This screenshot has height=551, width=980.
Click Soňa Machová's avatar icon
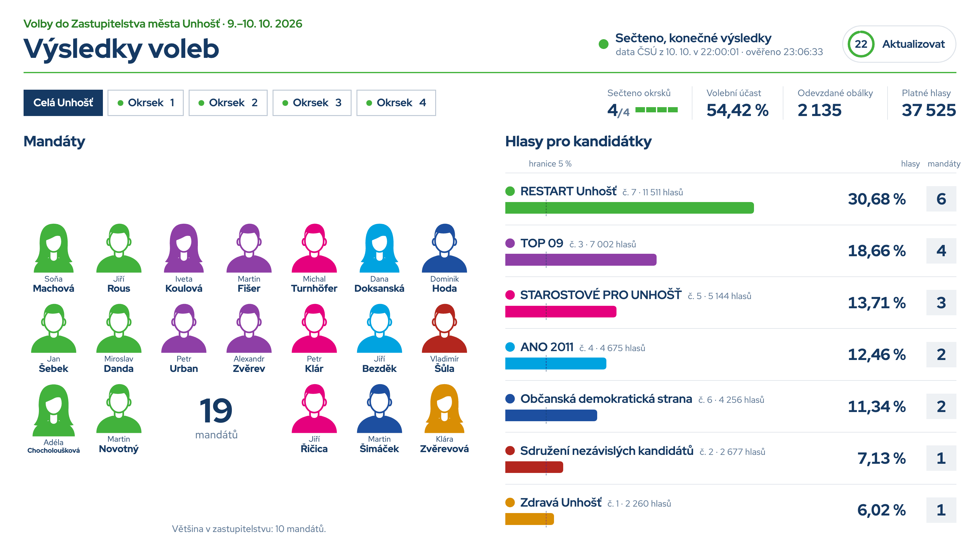[54, 248]
